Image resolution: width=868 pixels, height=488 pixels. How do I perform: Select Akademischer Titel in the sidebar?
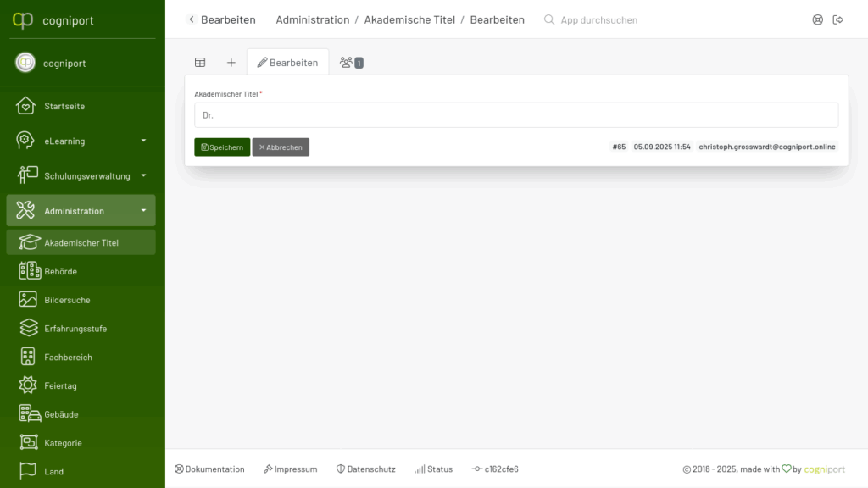[x=81, y=242]
